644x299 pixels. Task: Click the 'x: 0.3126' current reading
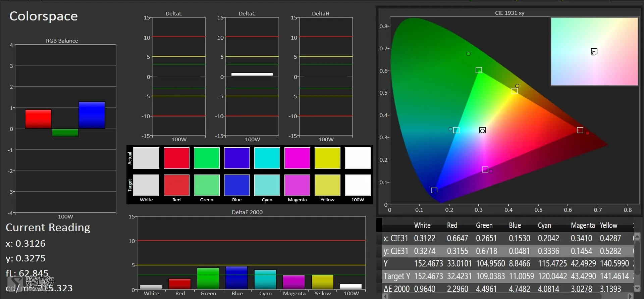25,243
